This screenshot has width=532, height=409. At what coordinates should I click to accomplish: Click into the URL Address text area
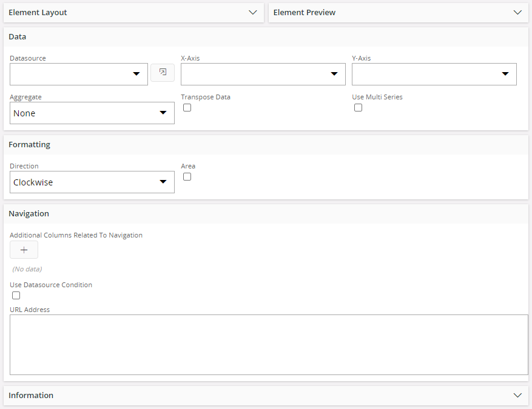click(x=269, y=345)
